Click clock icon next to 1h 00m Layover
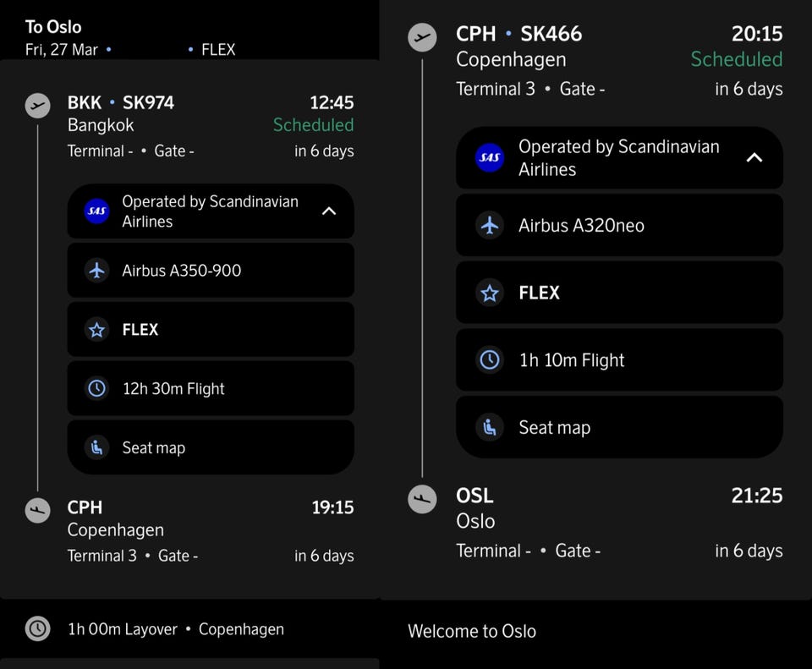Image resolution: width=812 pixels, height=669 pixels. pyautogui.click(x=38, y=628)
